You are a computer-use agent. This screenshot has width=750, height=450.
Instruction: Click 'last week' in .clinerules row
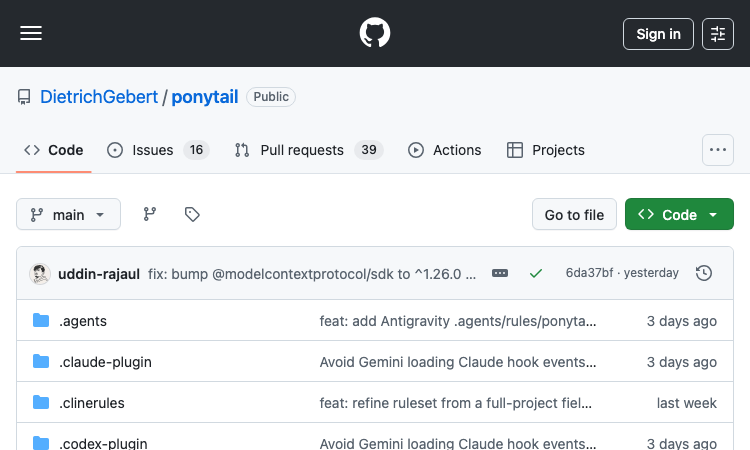tap(686, 403)
